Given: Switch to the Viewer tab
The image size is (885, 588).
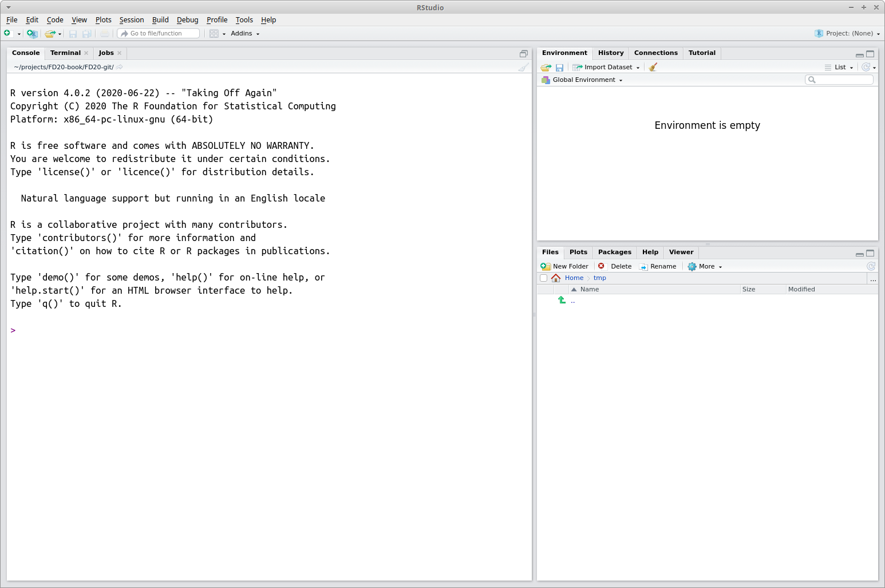Looking at the screenshot, I should [681, 252].
